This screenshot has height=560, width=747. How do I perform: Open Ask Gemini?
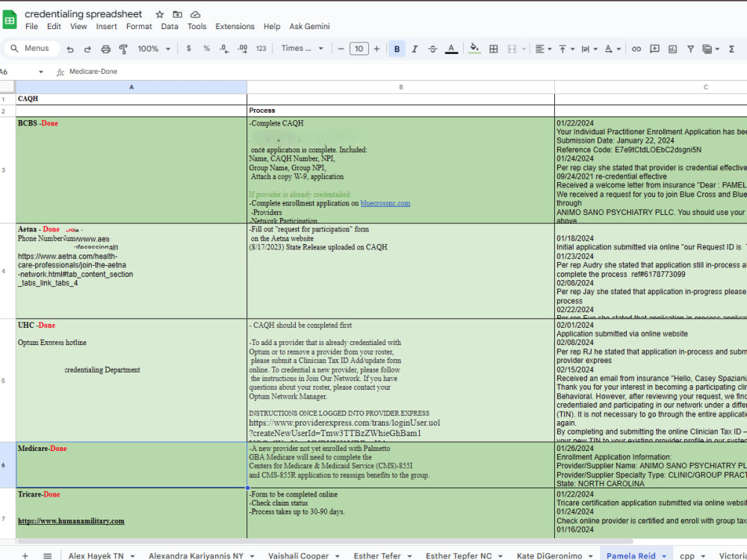[x=310, y=27]
